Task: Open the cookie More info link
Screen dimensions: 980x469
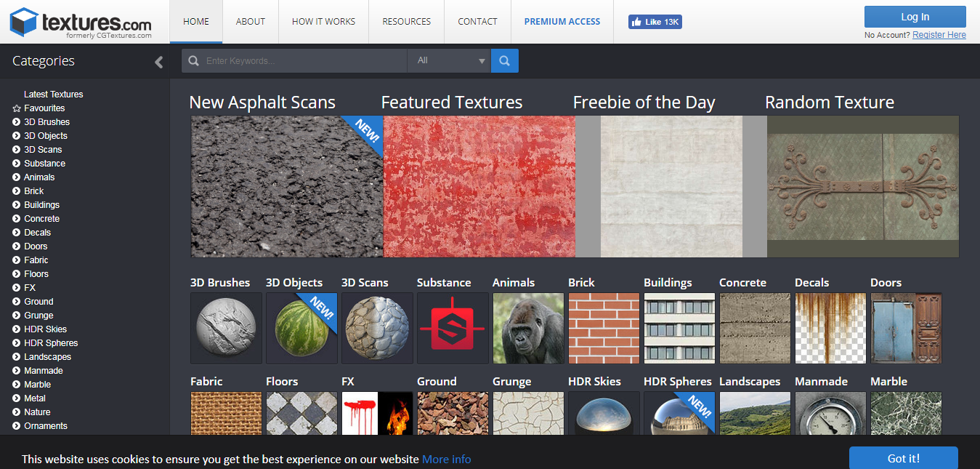Action: pyautogui.click(x=447, y=459)
